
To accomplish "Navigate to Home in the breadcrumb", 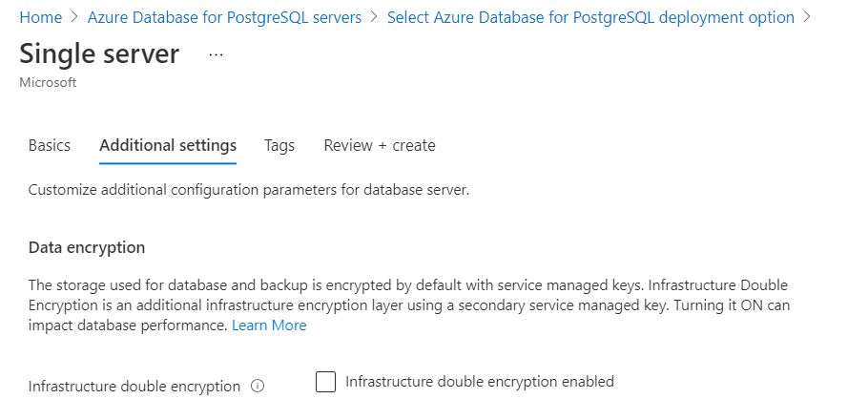I will [40, 18].
